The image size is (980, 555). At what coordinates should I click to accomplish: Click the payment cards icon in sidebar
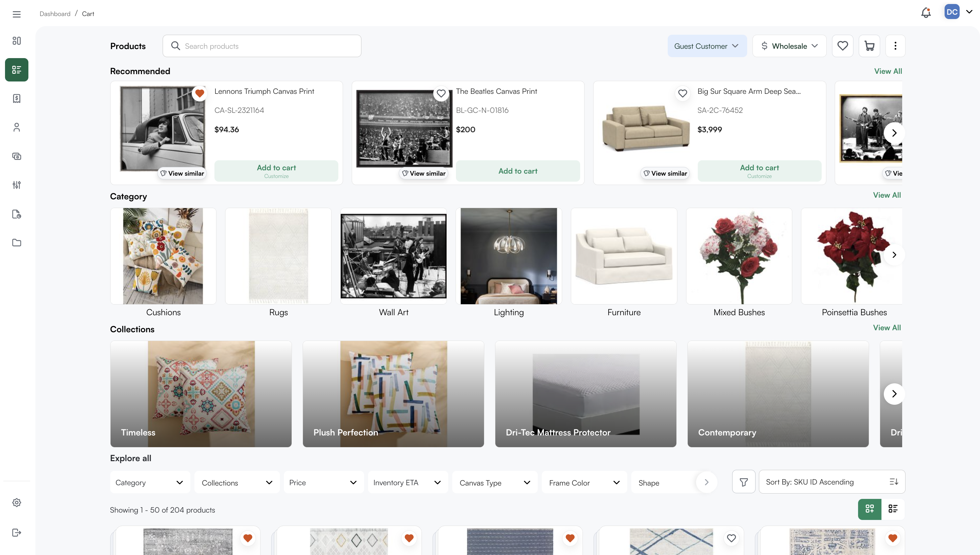pos(16,156)
